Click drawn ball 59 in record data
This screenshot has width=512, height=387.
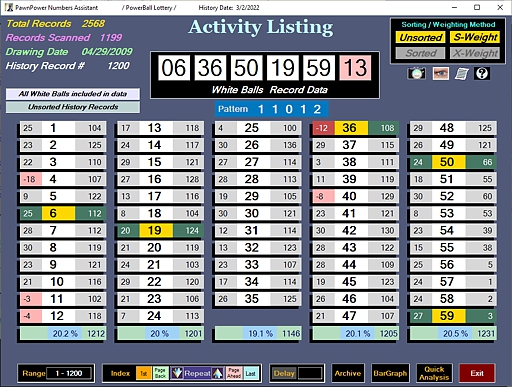319,68
